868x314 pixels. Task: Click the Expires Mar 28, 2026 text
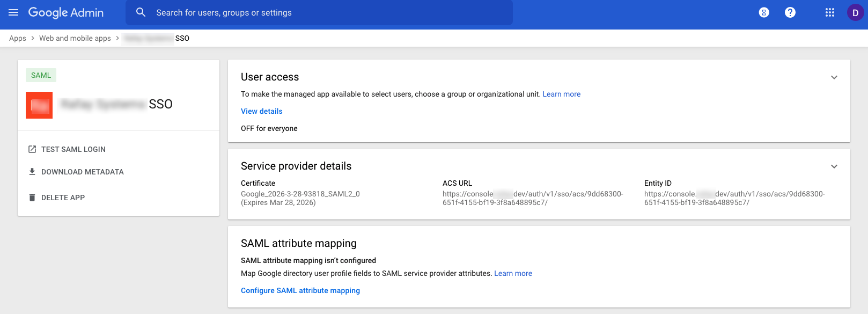click(278, 202)
